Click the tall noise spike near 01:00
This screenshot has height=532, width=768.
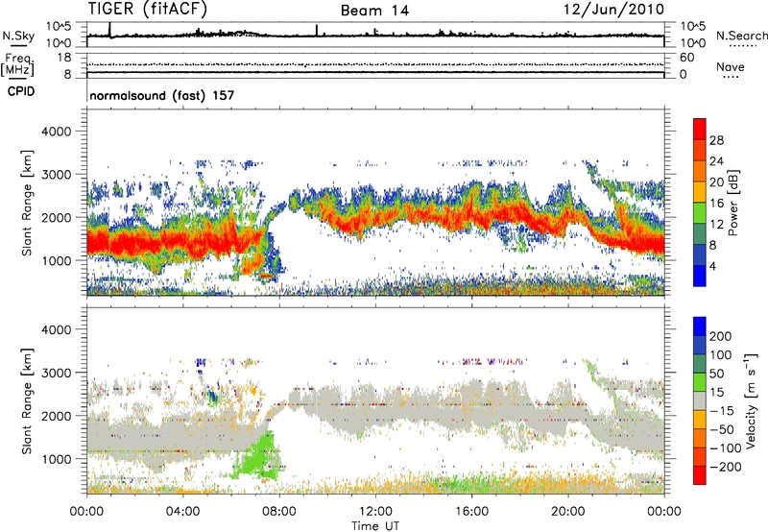pyautogui.click(x=109, y=29)
